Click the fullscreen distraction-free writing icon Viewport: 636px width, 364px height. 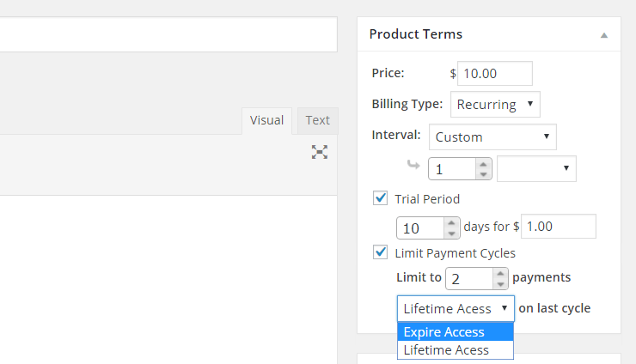click(x=320, y=152)
